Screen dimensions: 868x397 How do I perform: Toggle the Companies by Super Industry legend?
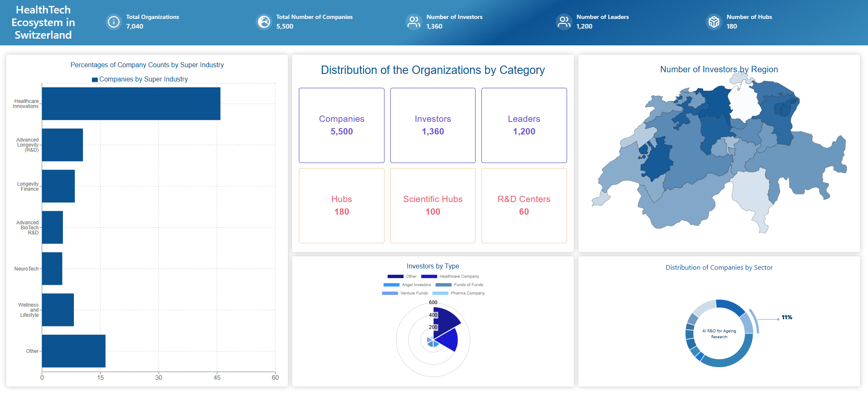click(x=140, y=79)
